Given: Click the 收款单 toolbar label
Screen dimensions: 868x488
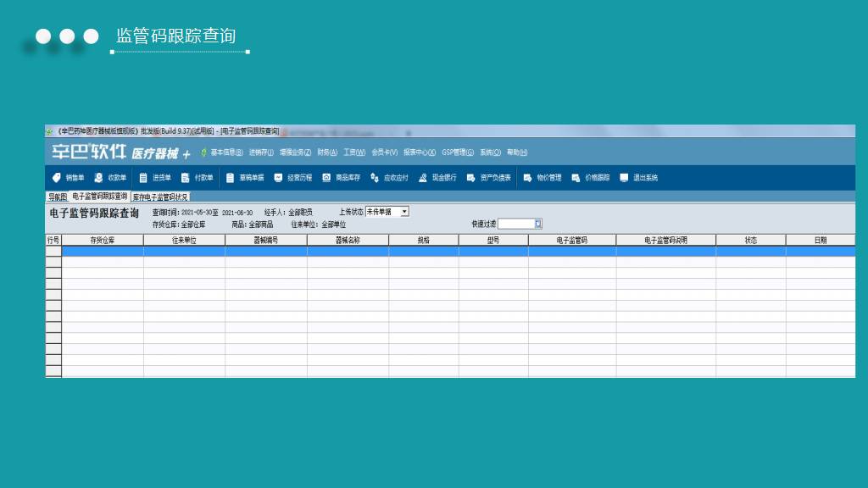Looking at the screenshot, I should pos(117,178).
